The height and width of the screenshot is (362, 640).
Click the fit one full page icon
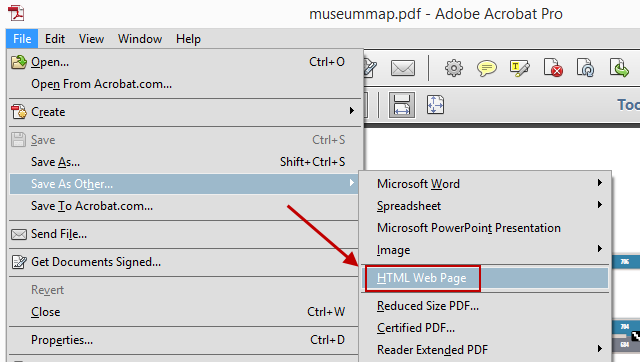click(436, 105)
